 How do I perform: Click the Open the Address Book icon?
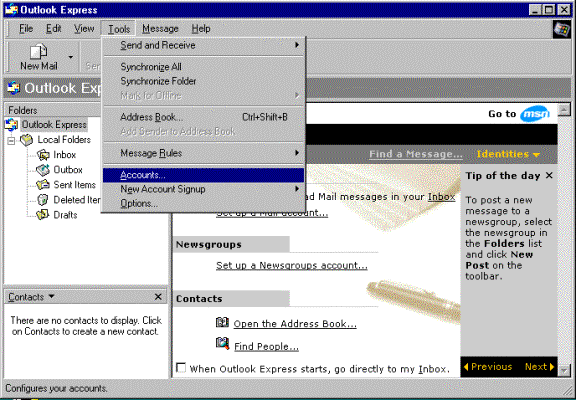click(222, 322)
